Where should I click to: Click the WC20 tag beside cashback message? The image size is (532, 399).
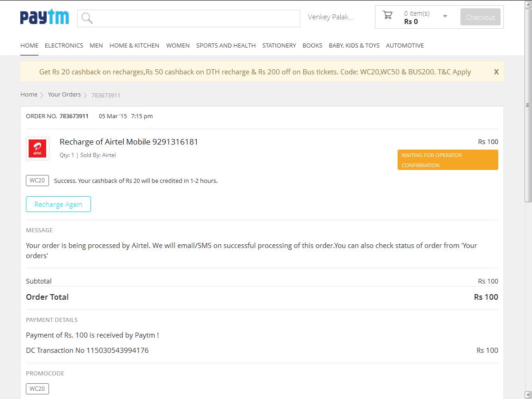point(37,181)
